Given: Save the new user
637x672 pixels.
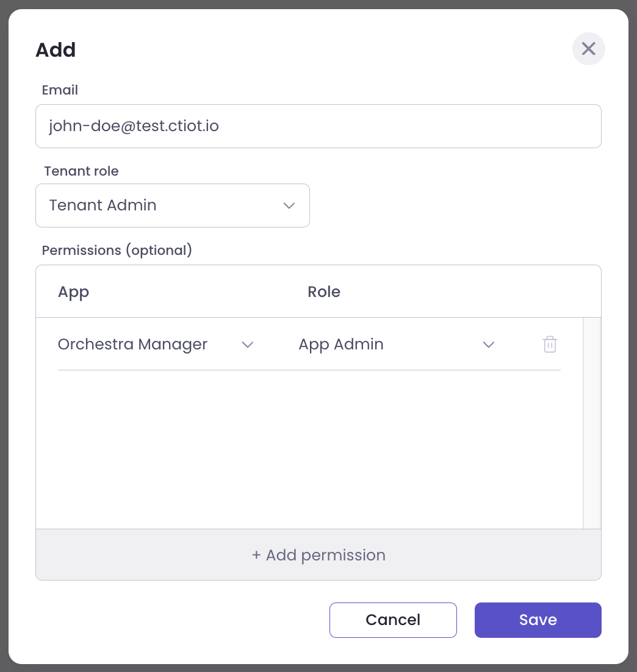Looking at the screenshot, I should tap(538, 620).
